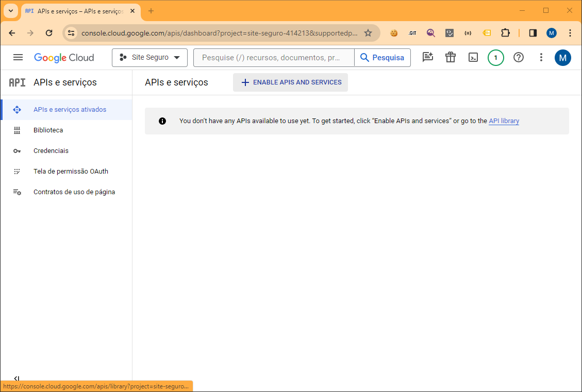Click the site information icon in address bar
This screenshot has height=392, width=582.
71,33
